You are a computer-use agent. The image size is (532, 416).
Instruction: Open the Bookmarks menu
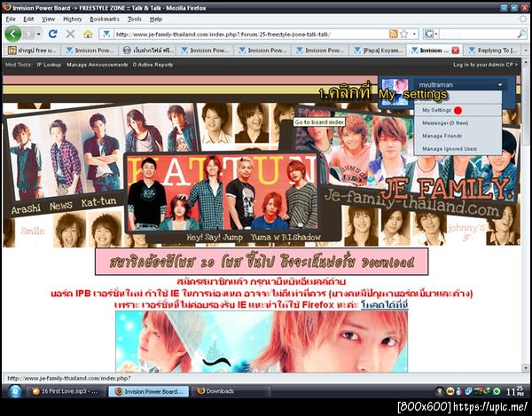point(105,19)
